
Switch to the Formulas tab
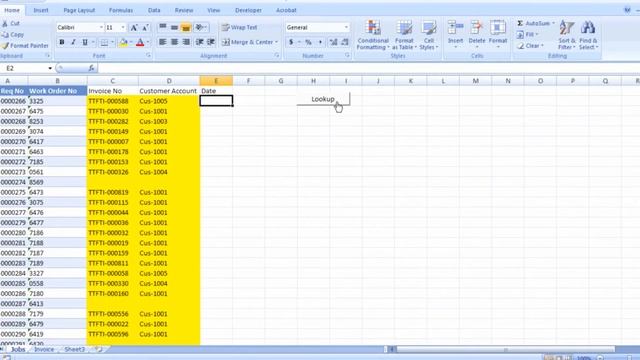[x=121, y=10]
